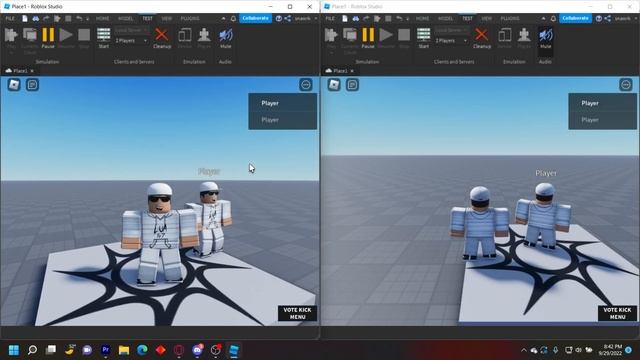Switch to MODEL tab in left window
The width and height of the screenshot is (640, 360).
coord(125,18)
